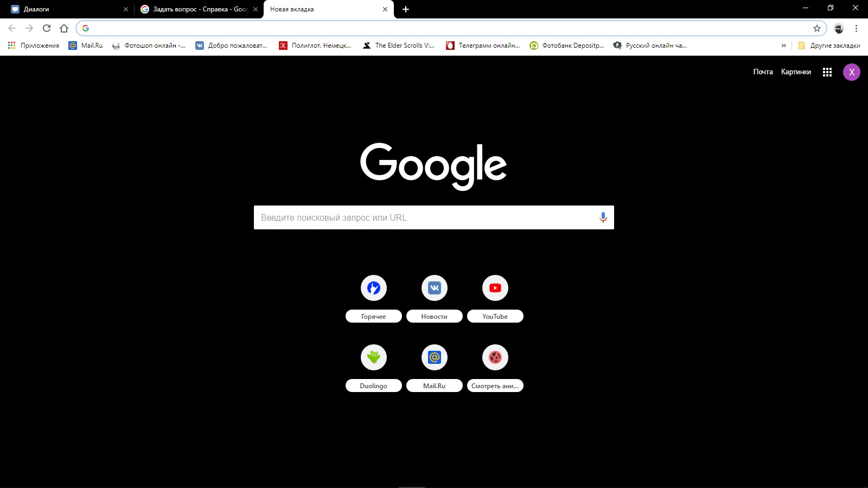
Task: Expand hidden bookmarks with the double chevron
Action: click(x=783, y=46)
